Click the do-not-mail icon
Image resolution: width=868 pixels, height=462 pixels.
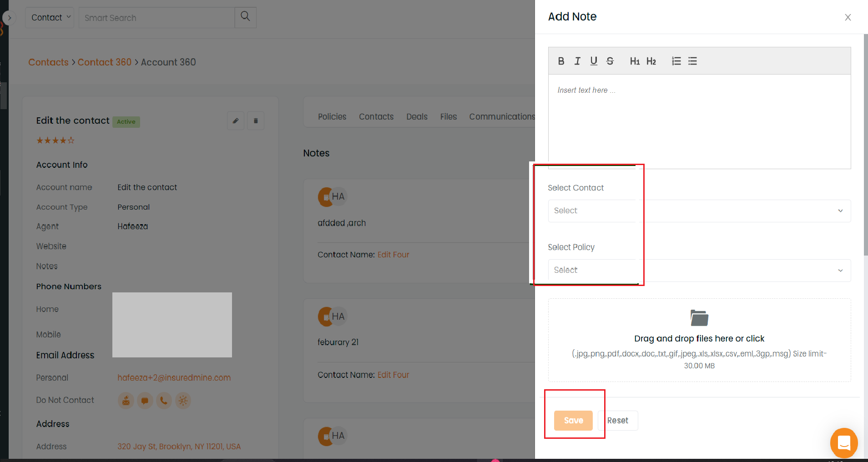(x=126, y=401)
